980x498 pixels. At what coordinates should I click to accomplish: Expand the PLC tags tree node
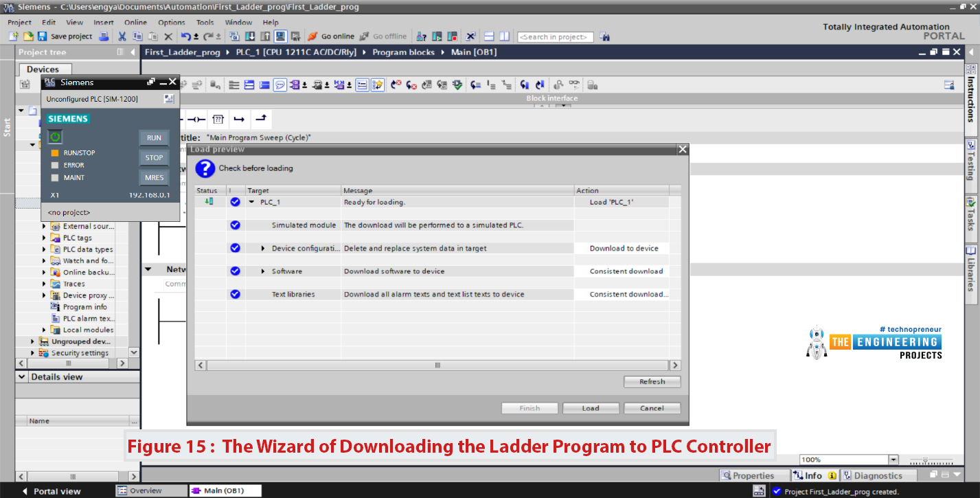45,238
